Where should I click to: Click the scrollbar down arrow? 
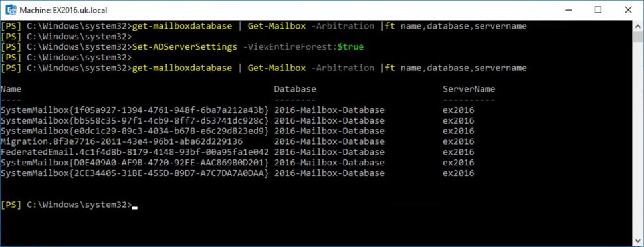637,242
